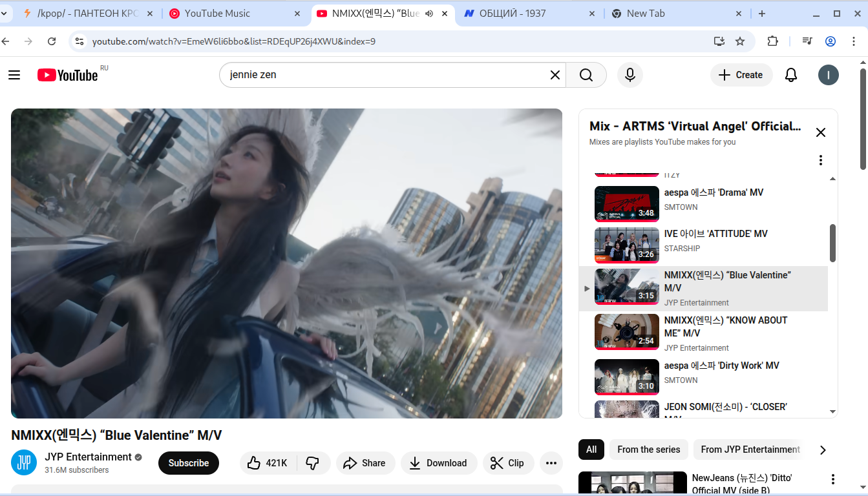Open the tab search dropdown arrow
This screenshot has width=868, height=496.
tap(5, 14)
